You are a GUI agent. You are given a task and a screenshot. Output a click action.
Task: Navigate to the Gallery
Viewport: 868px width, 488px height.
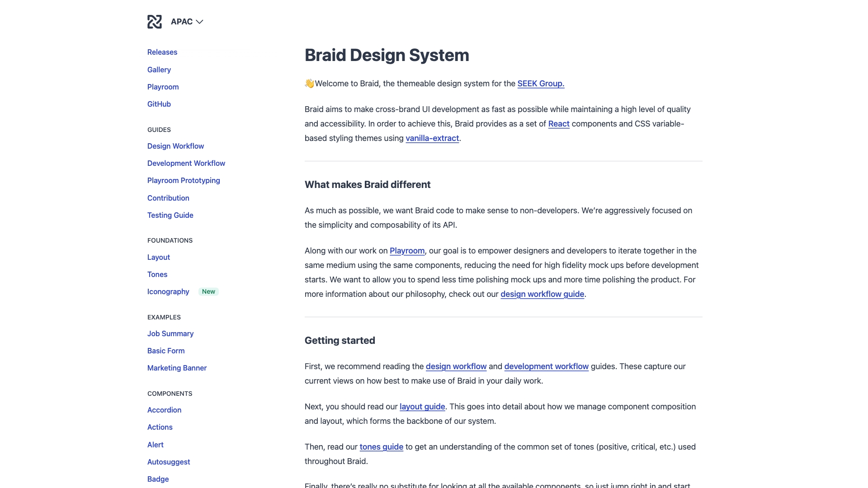point(159,70)
